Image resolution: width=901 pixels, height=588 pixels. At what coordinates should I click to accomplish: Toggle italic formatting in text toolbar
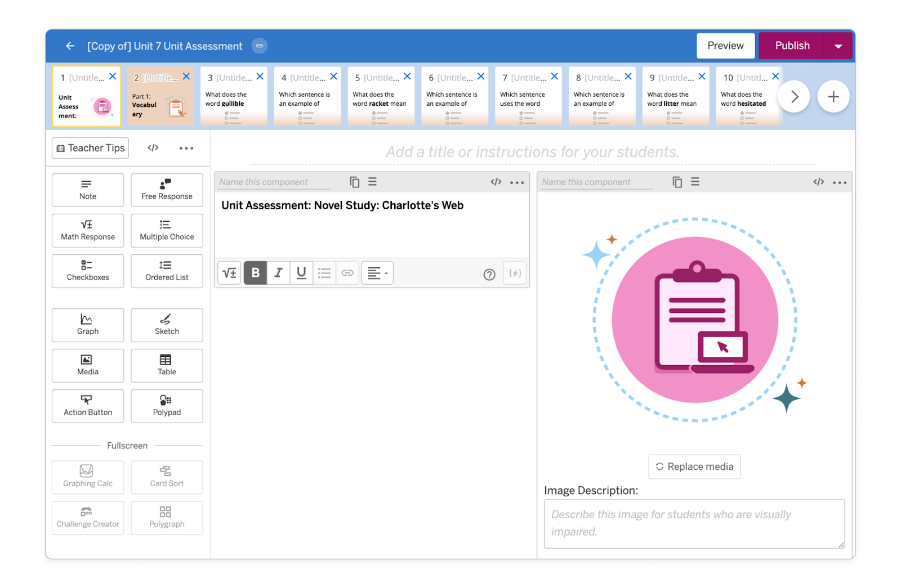(x=278, y=273)
